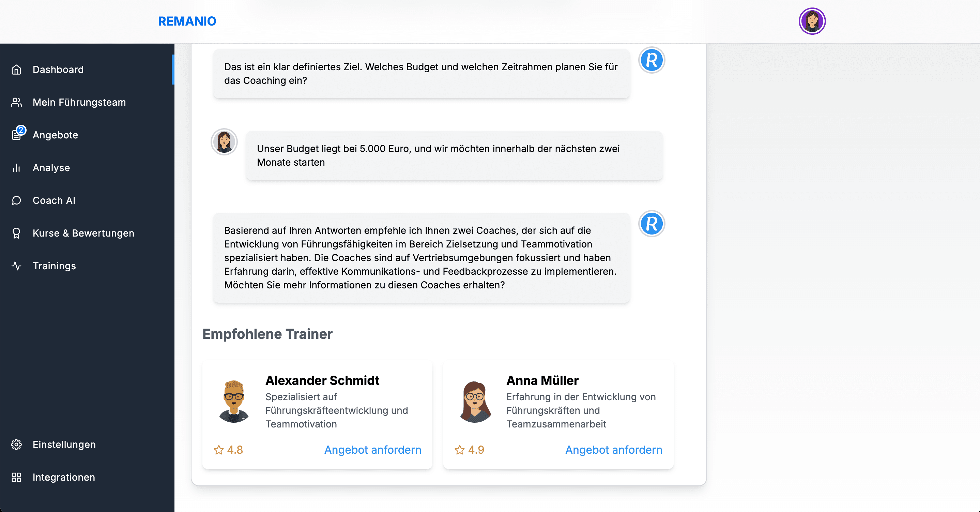The image size is (980, 512).
Task: Click Anna Müller's avatar picture
Action: [475, 402]
